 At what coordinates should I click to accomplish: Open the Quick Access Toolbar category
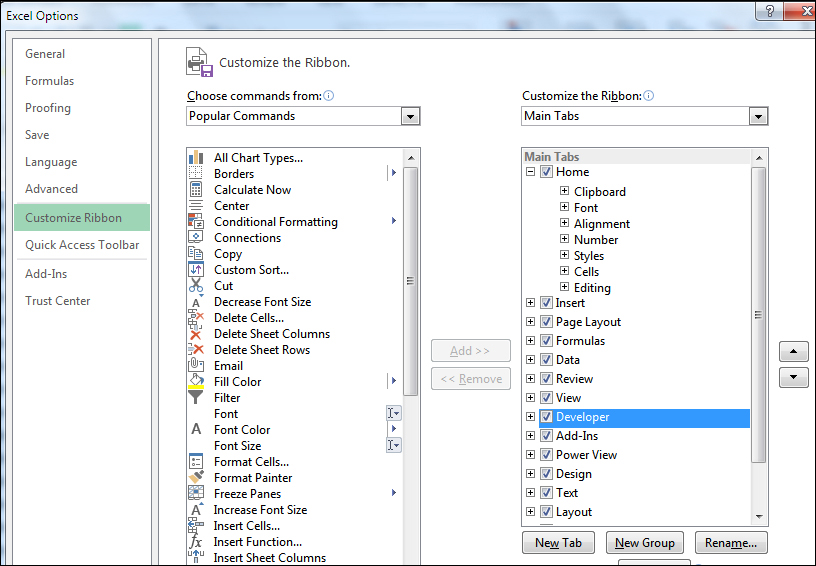tap(82, 245)
